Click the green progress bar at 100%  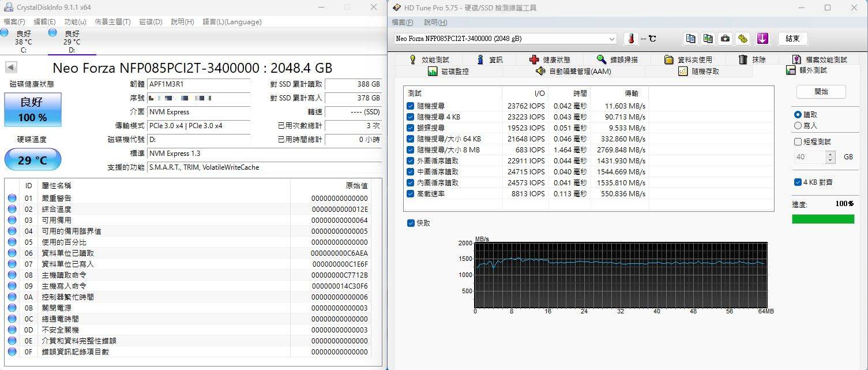[824, 219]
